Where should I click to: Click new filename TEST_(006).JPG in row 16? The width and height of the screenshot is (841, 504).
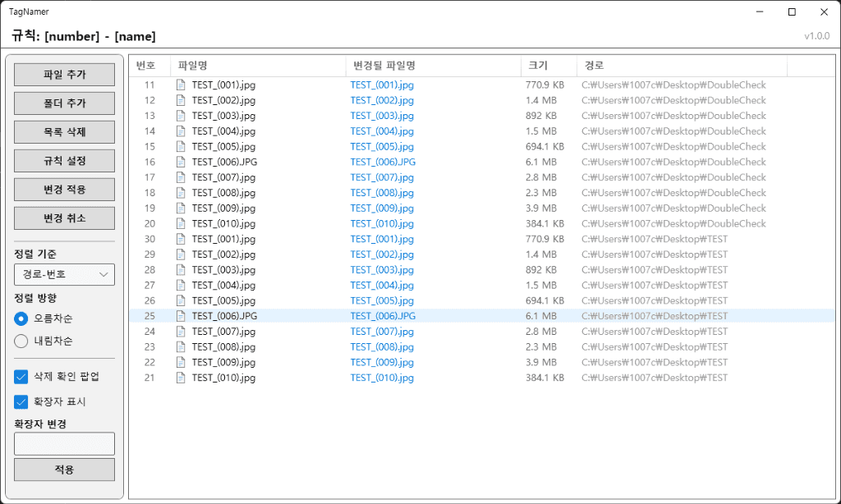(383, 162)
